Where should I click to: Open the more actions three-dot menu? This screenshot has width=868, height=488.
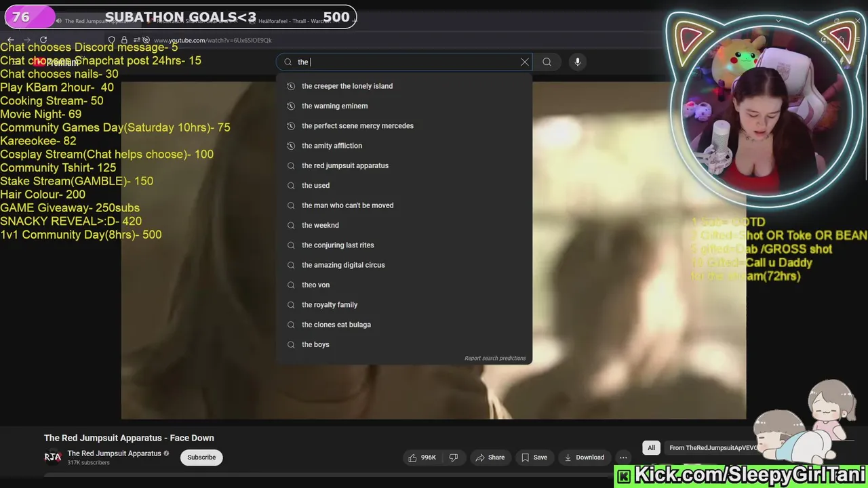[623, 457]
